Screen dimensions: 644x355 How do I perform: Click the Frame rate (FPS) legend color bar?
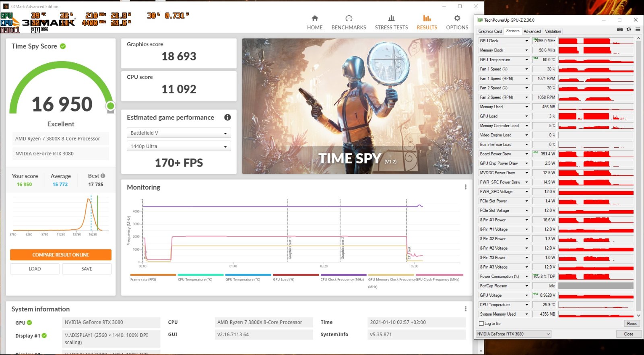pos(153,275)
